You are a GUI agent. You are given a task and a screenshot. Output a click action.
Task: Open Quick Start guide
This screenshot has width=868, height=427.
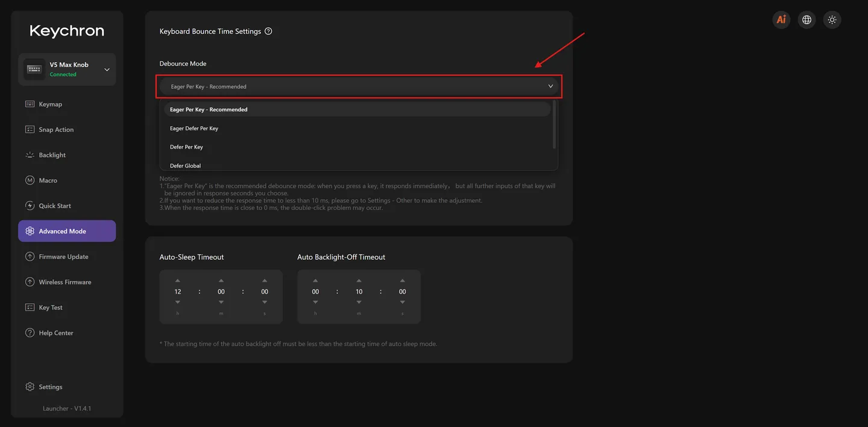(67, 206)
